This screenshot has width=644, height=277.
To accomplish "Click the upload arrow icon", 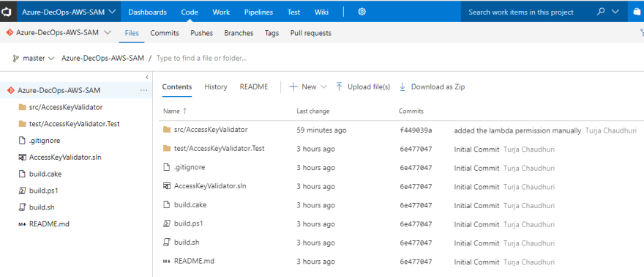I will pos(340,86).
